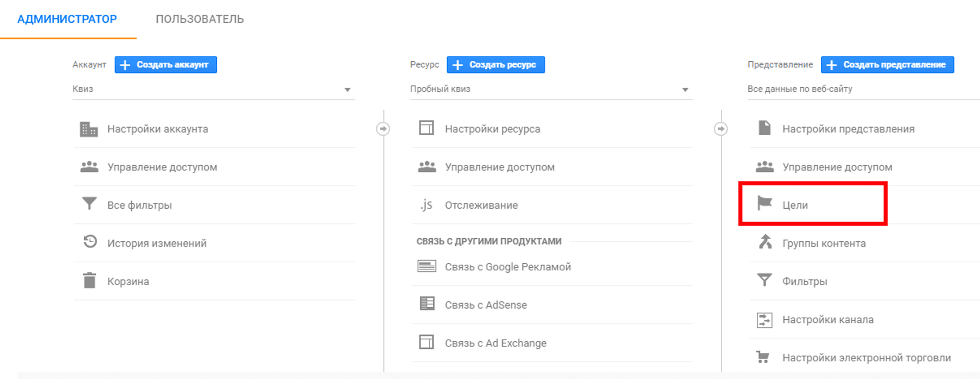Click the arrow circle between Ресурс and Представление
This screenshot has height=379, width=980.
(721, 129)
